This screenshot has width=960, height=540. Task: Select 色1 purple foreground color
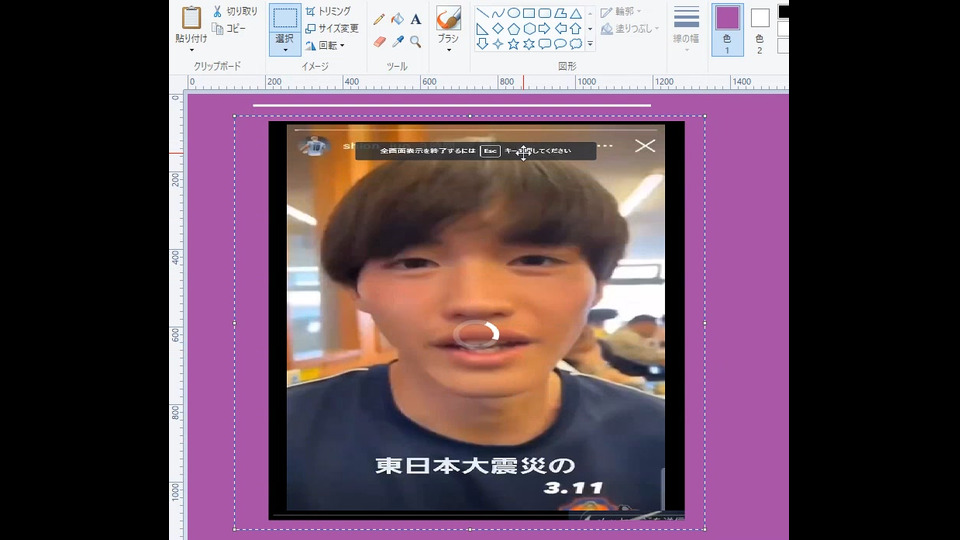click(x=727, y=30)
